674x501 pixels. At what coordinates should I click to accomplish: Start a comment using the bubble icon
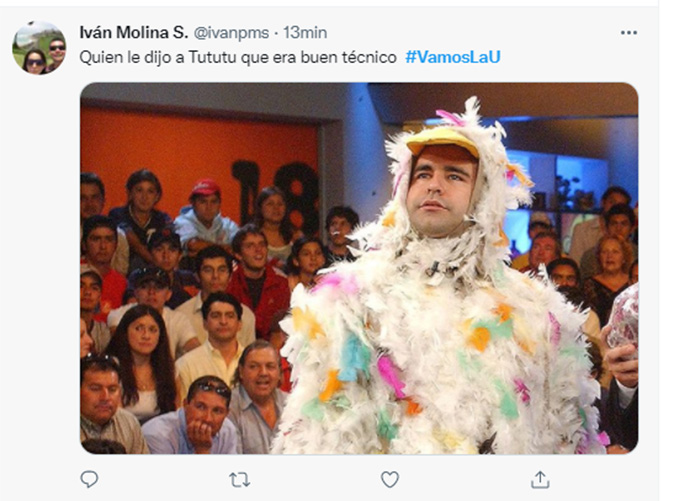coord(89,479)
